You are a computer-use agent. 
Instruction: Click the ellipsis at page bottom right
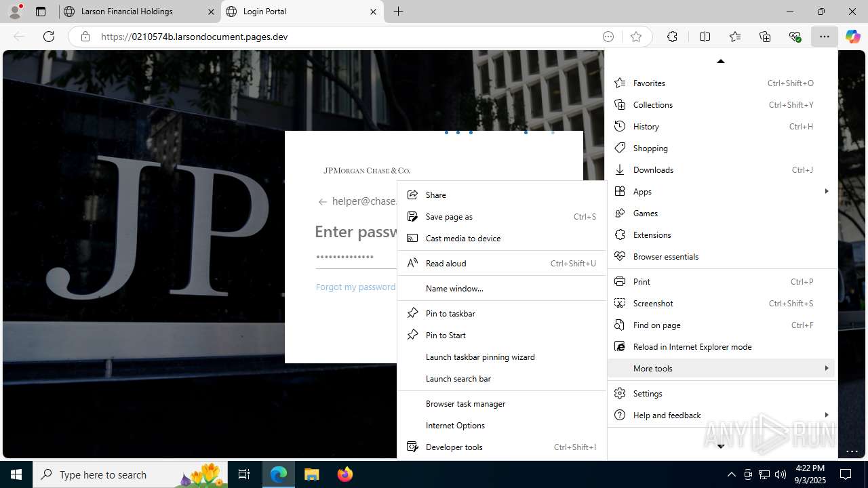tap(852, 452)
